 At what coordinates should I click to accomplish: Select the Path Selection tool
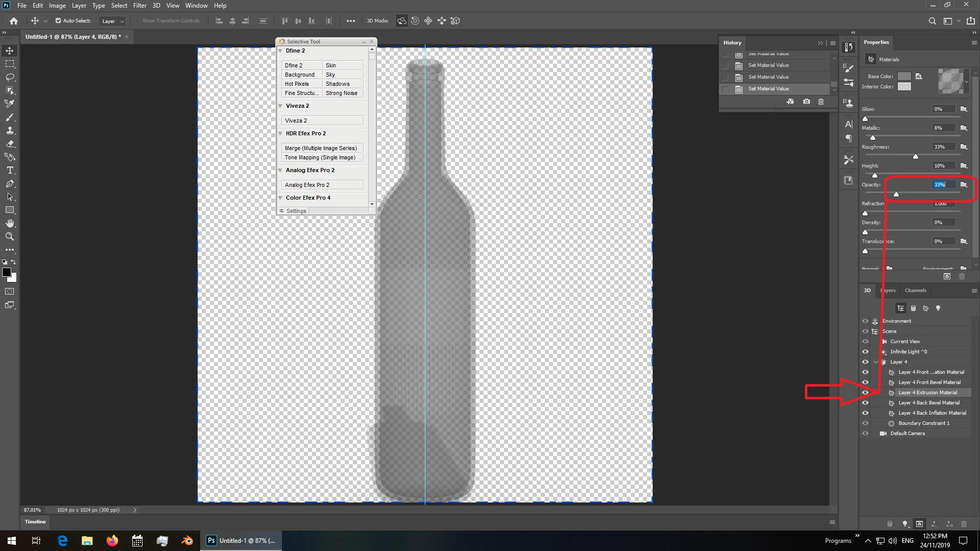point(10,197)
